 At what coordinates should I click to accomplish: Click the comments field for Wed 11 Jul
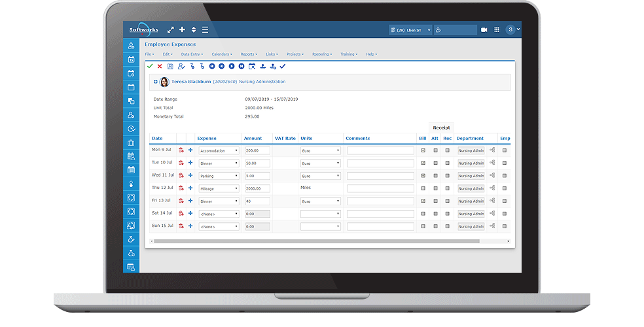coord(380,176)
